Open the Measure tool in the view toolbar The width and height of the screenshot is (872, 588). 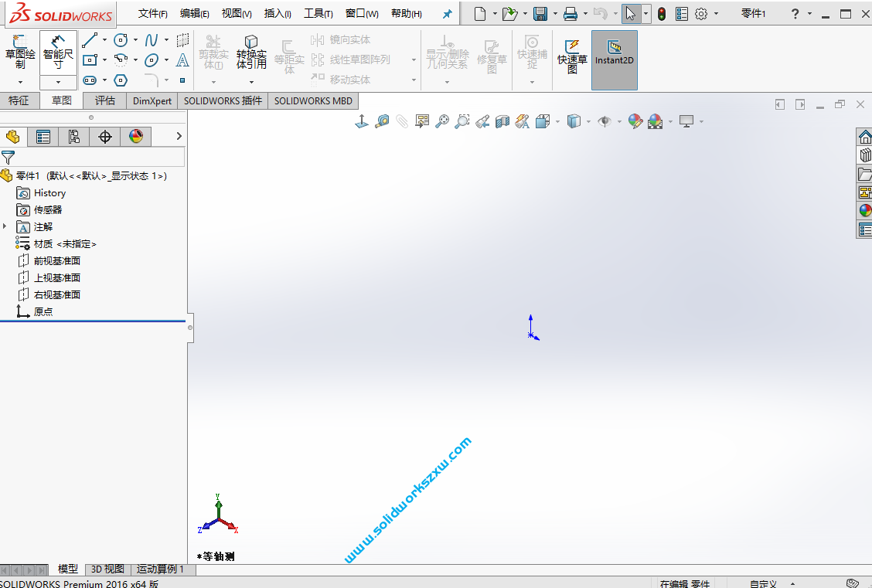click(x=380, y=121)
